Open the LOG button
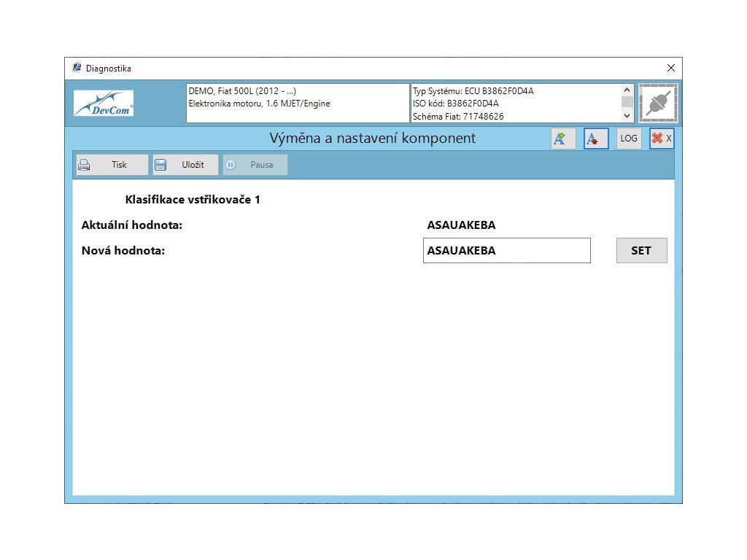This screenshot has width=747, height=560. pos(628,139)
